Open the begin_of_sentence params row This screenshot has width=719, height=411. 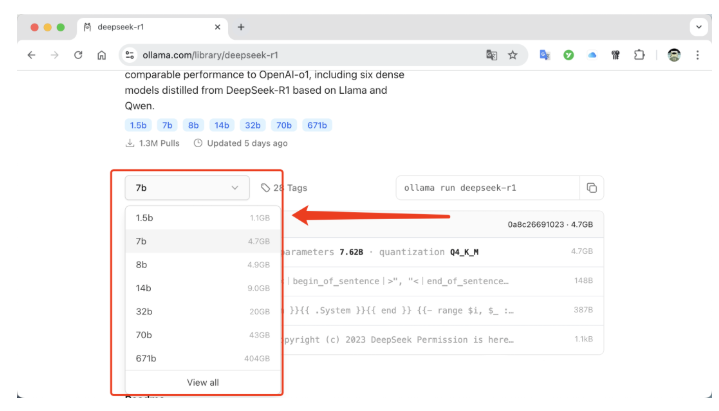coord(442,281)
